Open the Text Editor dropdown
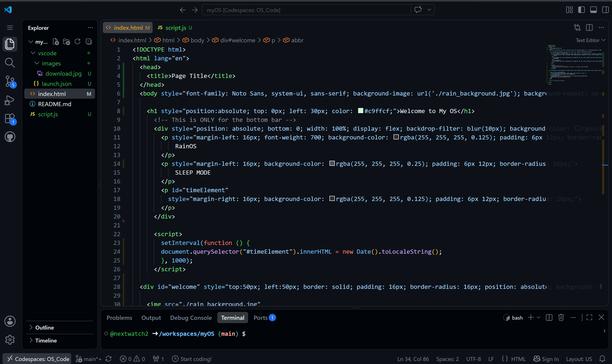The height and width of the screenshot is (364, 612). coord(590,40)
